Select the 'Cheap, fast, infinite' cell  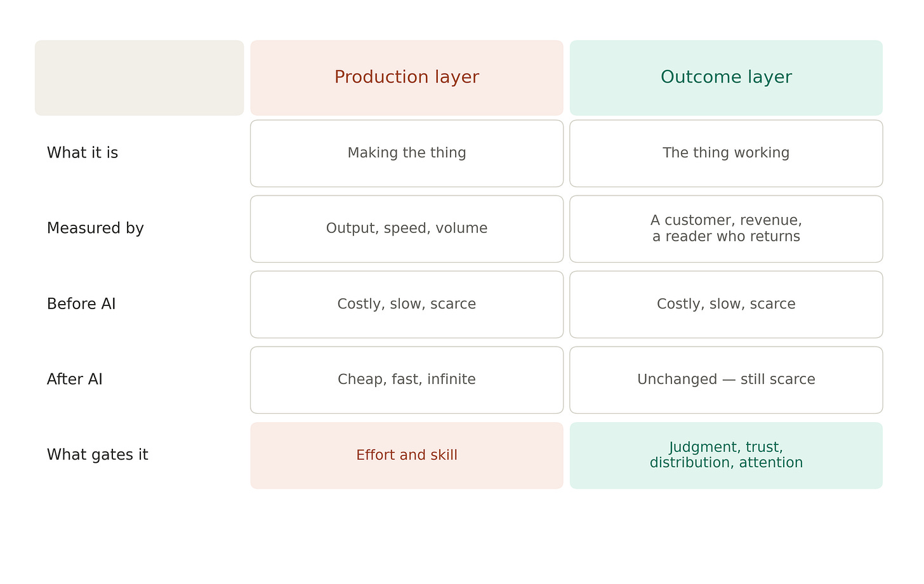point(407,380)
